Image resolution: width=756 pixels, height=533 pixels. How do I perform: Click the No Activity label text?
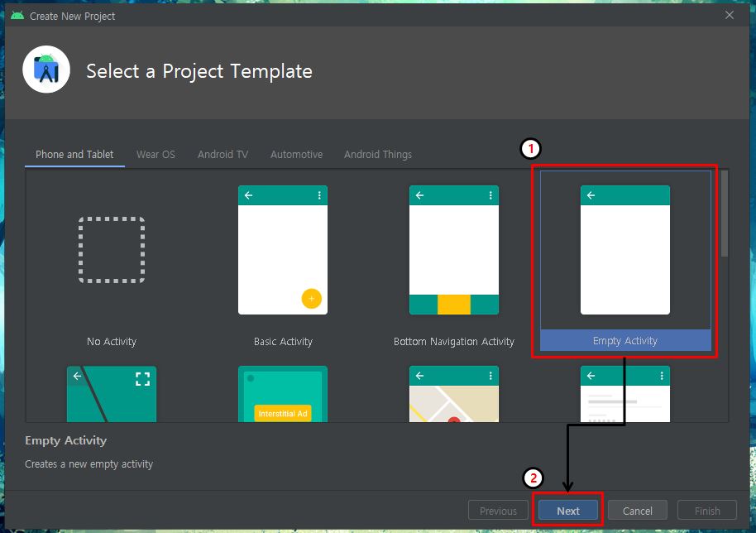pyautogui.click(x=112, y=342)
